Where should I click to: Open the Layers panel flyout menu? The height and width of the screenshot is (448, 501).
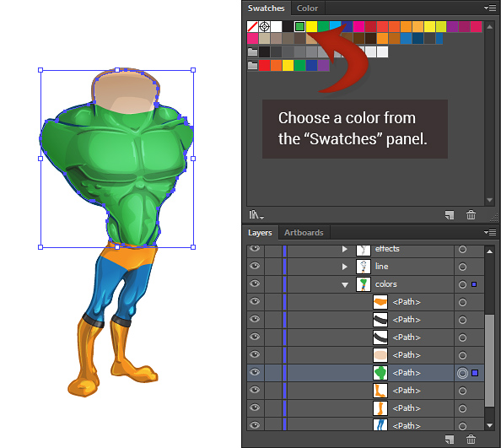coord(490,232)
